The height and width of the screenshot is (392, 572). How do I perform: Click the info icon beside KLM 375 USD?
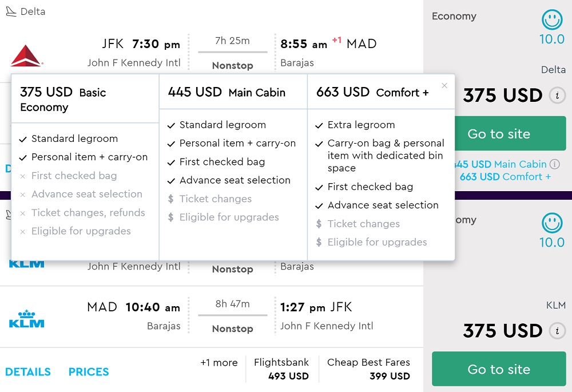(557, 331)
